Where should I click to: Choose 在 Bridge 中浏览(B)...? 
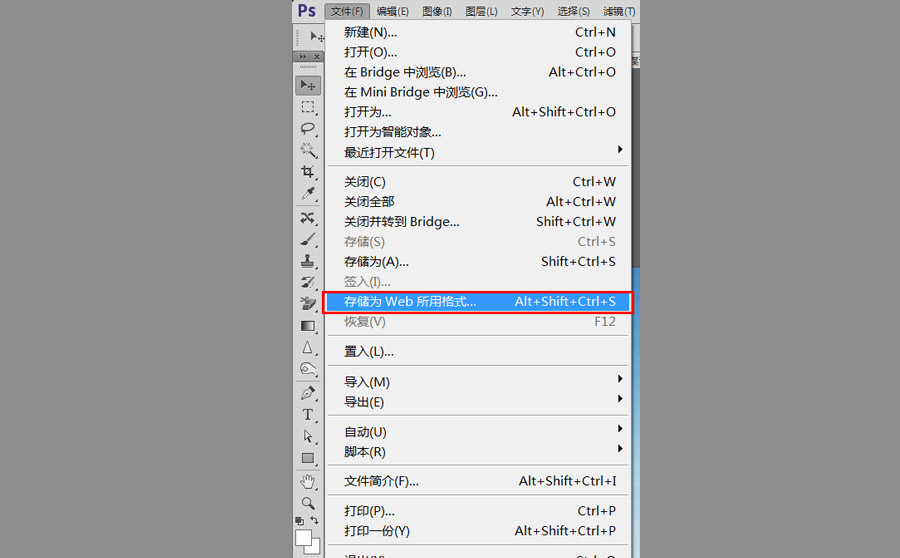point(479,72)
